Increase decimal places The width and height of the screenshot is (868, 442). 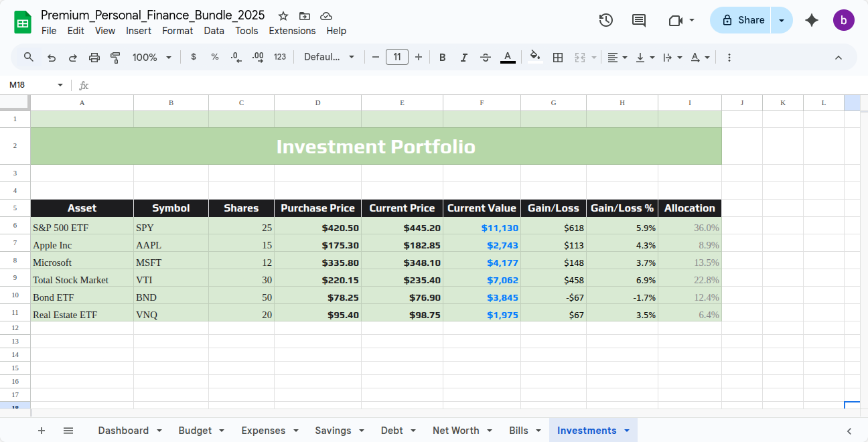(x=258, y=57)
